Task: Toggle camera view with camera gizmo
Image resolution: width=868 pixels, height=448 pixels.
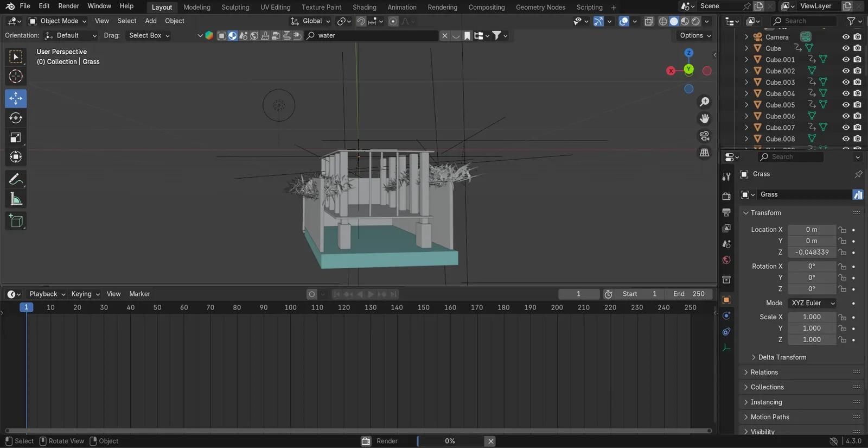Action: [704, 136]
